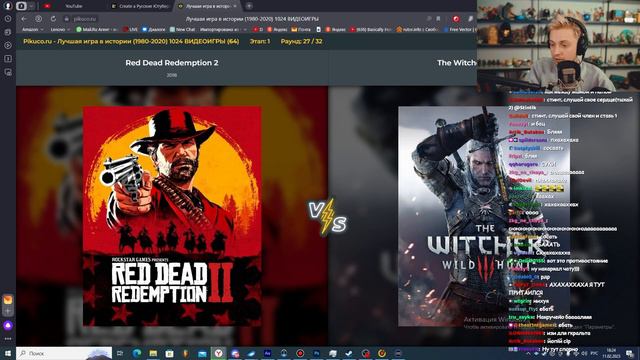Switch to the 'Create a Русские Ютуберы' tab

pos(141,6)
